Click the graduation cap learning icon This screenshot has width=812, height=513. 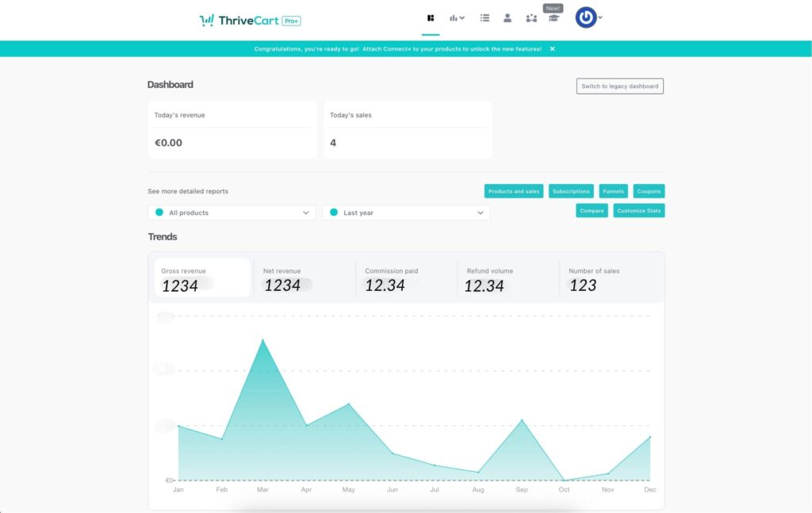553,17
